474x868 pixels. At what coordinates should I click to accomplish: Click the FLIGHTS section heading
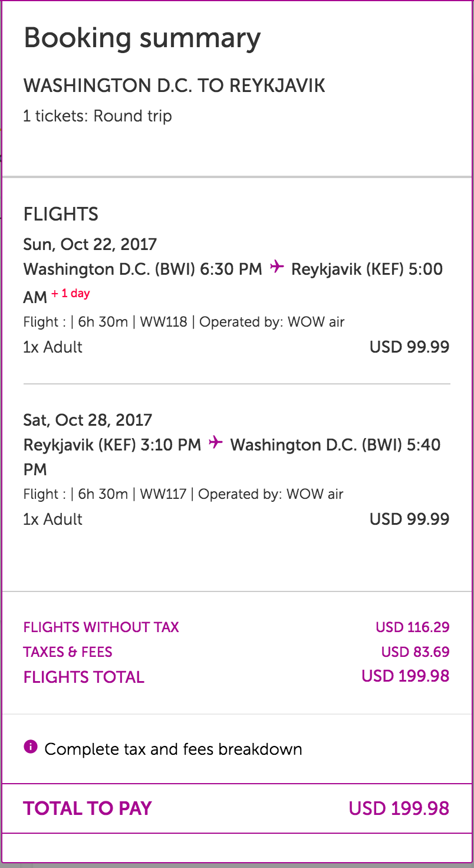pos(61,214)
